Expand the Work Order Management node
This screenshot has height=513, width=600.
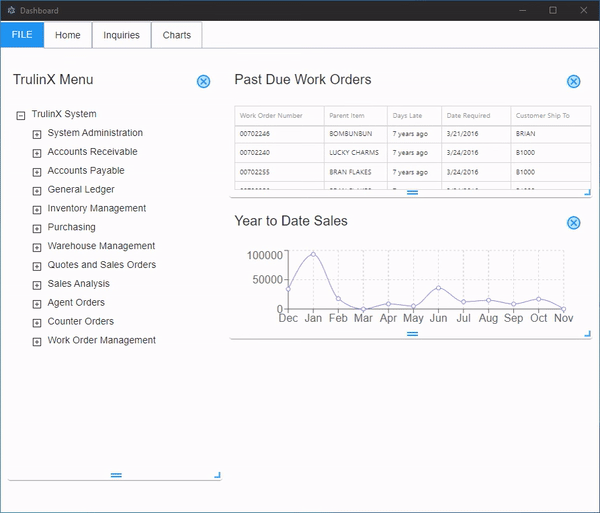[x=37, y=342]
